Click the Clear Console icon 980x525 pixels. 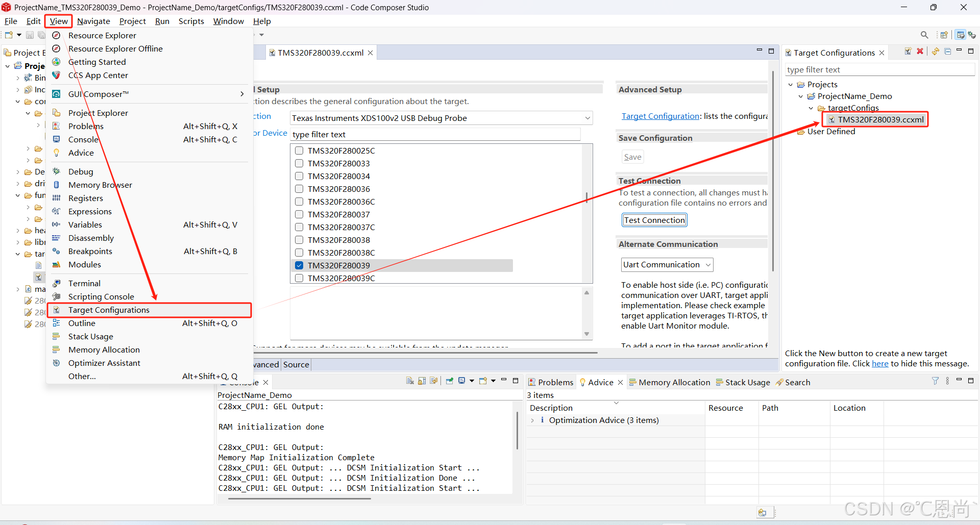click(x=410, y=381)
